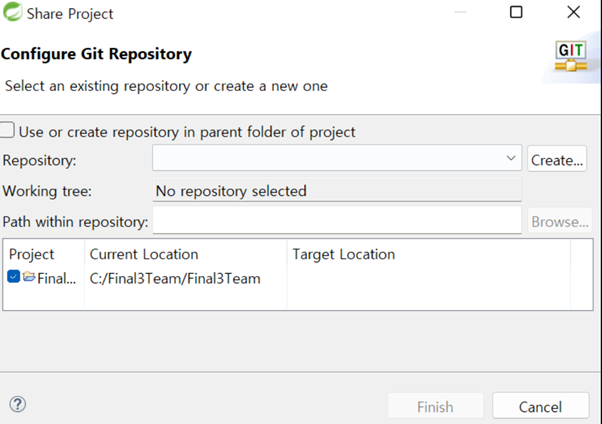Open the Repository combo box field

(x=337, y=158)
